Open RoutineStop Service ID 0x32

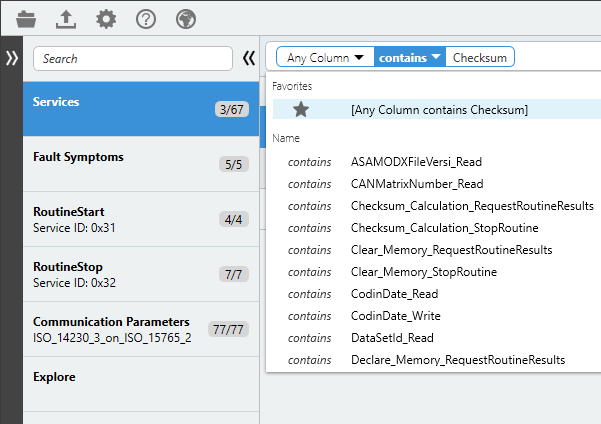[141, 274]
